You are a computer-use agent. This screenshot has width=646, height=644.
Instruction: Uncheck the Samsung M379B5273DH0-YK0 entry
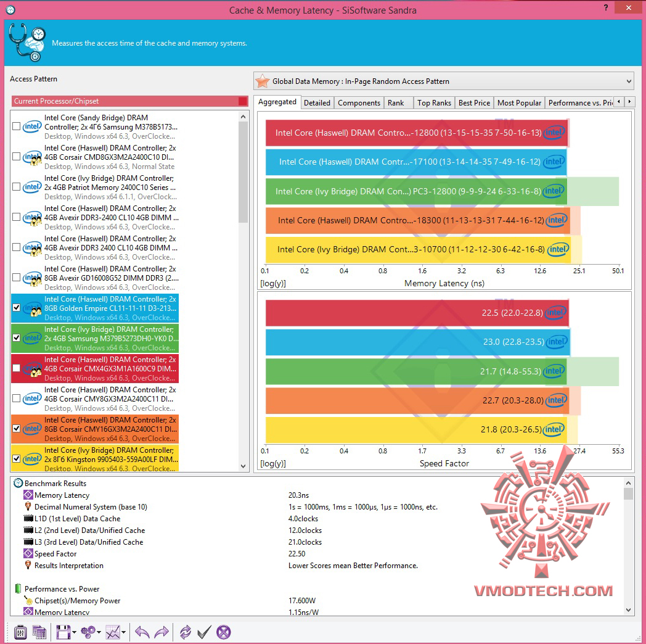pos(17,337)
